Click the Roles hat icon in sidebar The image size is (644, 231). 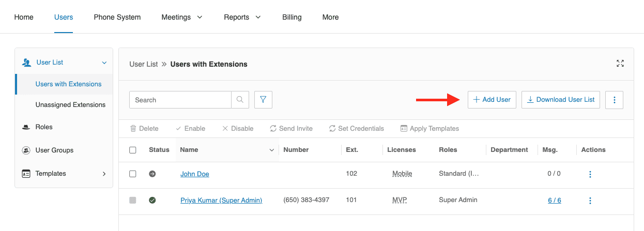point(26,127)
